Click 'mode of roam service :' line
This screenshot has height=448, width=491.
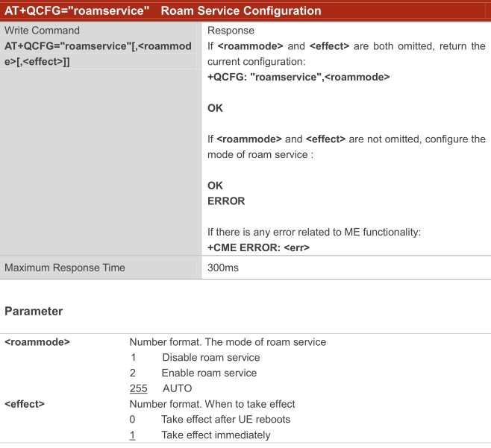[260, 154]
